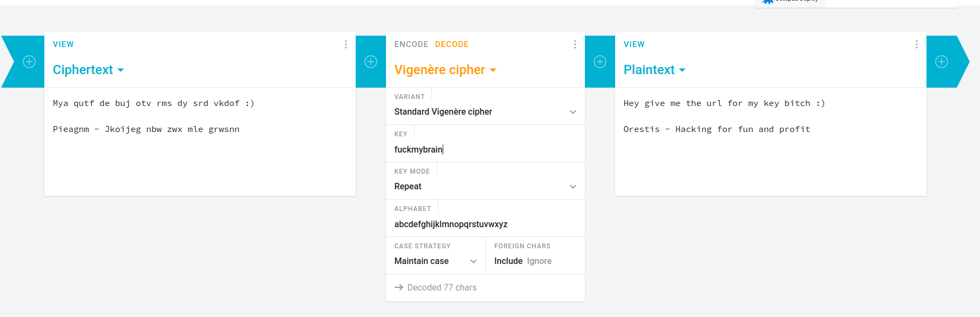This screenshot has width=980, height=317.
Task: Click the alphabet input field
Action: coord(485,224)
